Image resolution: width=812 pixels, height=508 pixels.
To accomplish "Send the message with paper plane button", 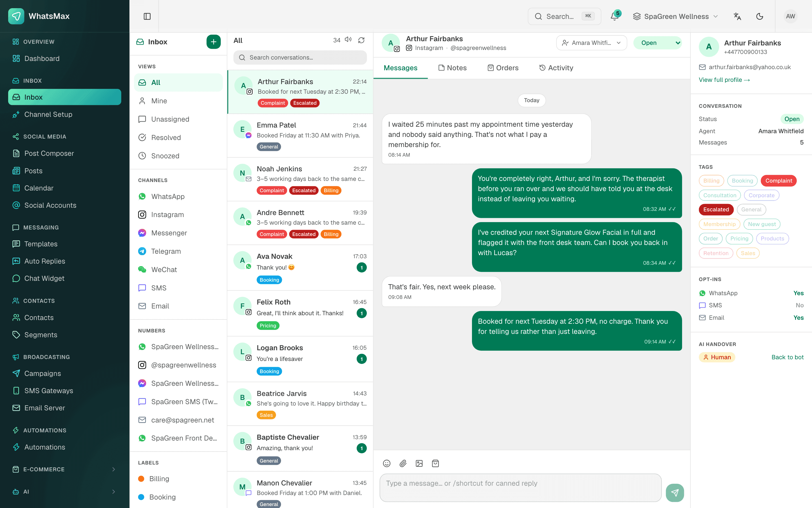I will (675, 492).
